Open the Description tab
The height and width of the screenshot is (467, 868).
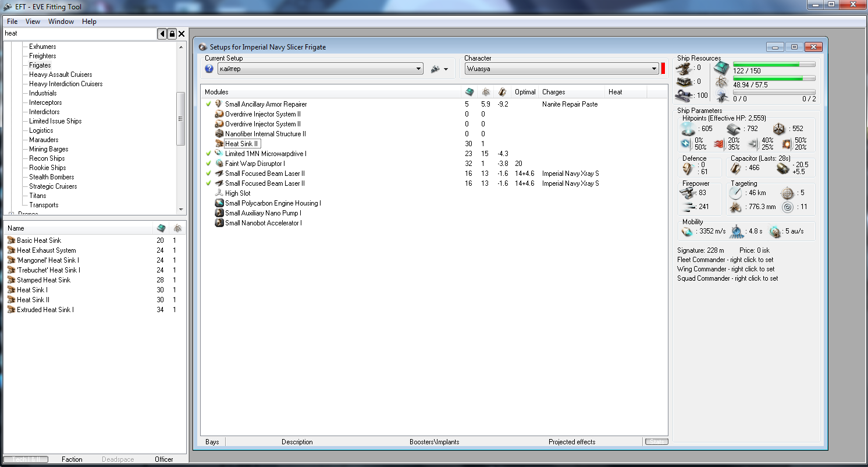(297, 442)
